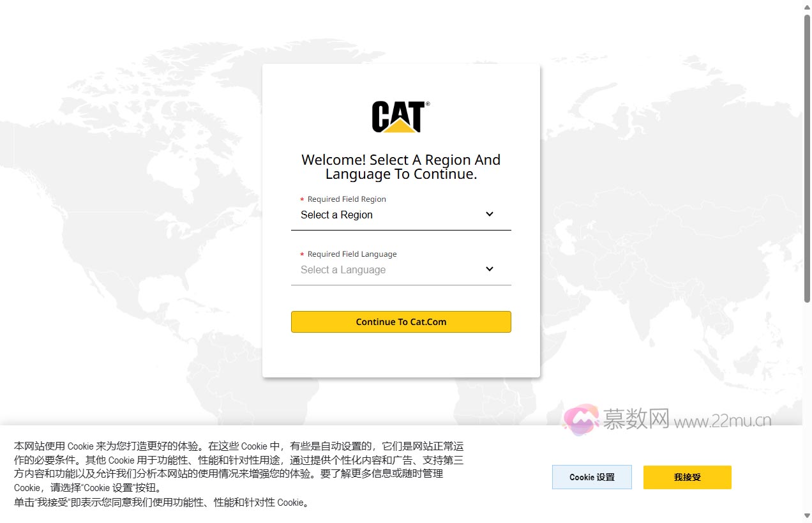Click the CAT logo
This screenshot has width=812, height=523.
point(400,116)
